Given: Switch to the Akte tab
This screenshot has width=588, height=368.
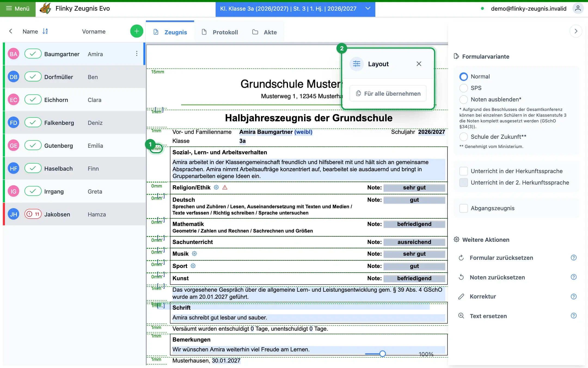Looking at the screenshot, I should pyautogui.click(x=265, y=32).
